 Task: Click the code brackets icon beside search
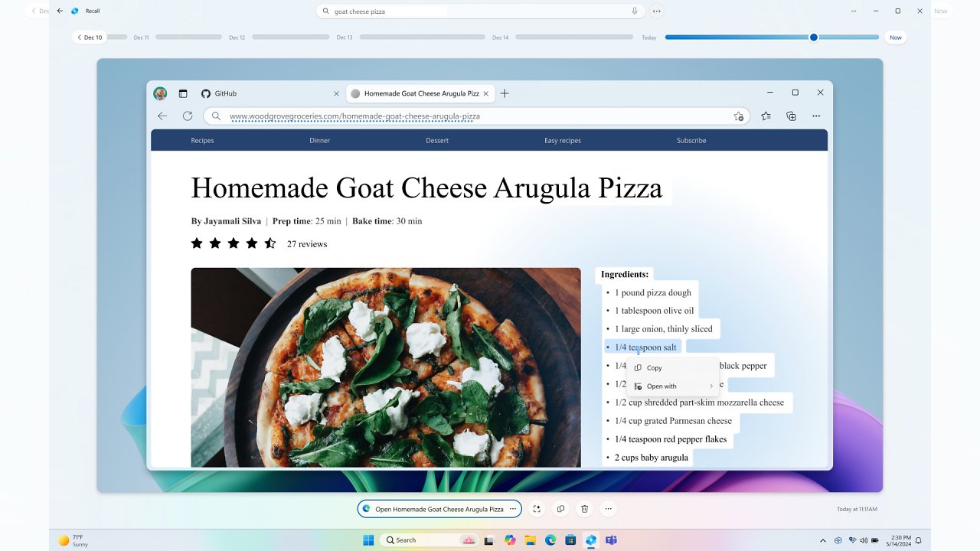tap(657, 11)
